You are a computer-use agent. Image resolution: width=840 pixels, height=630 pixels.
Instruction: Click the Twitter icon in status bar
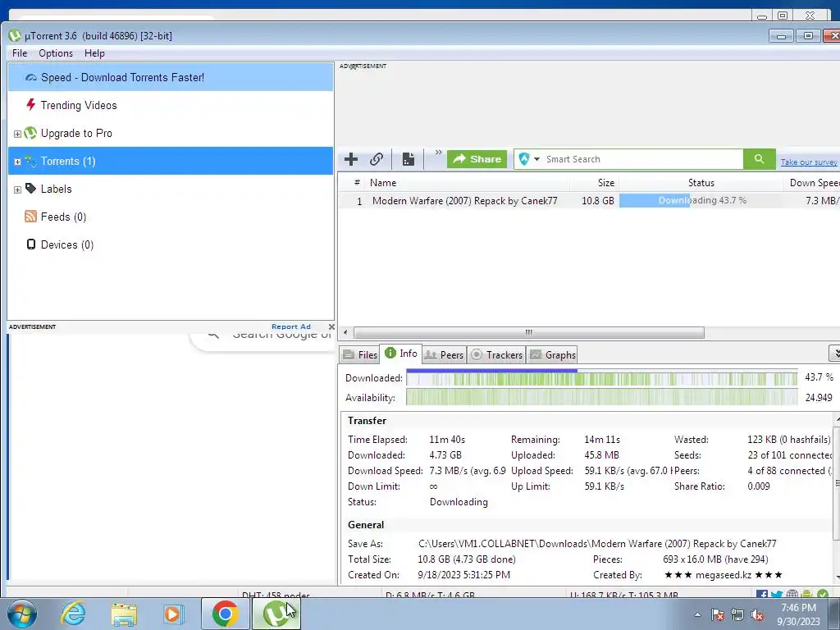[x=777, y=595]
